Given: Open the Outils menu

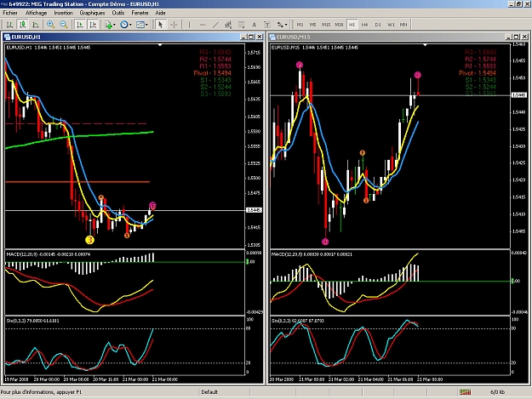Looking at the screenshot, I should tap(118, 13).
